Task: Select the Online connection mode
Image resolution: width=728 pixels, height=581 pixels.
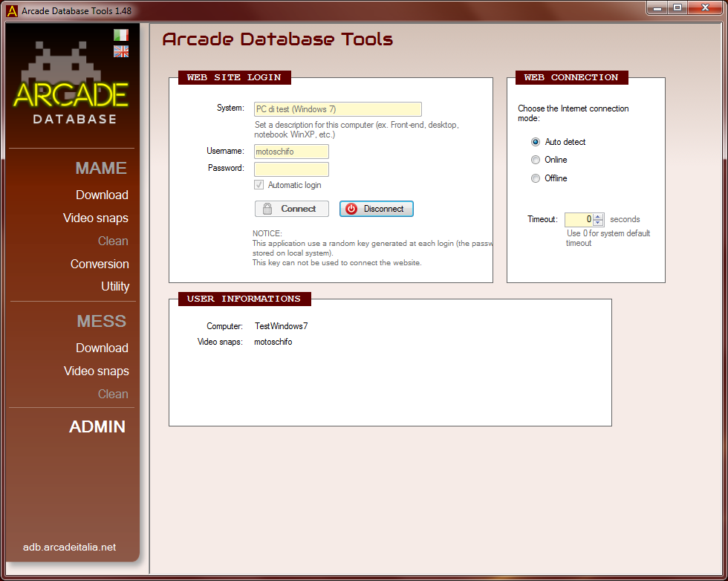Action: (x=536, y=160)
